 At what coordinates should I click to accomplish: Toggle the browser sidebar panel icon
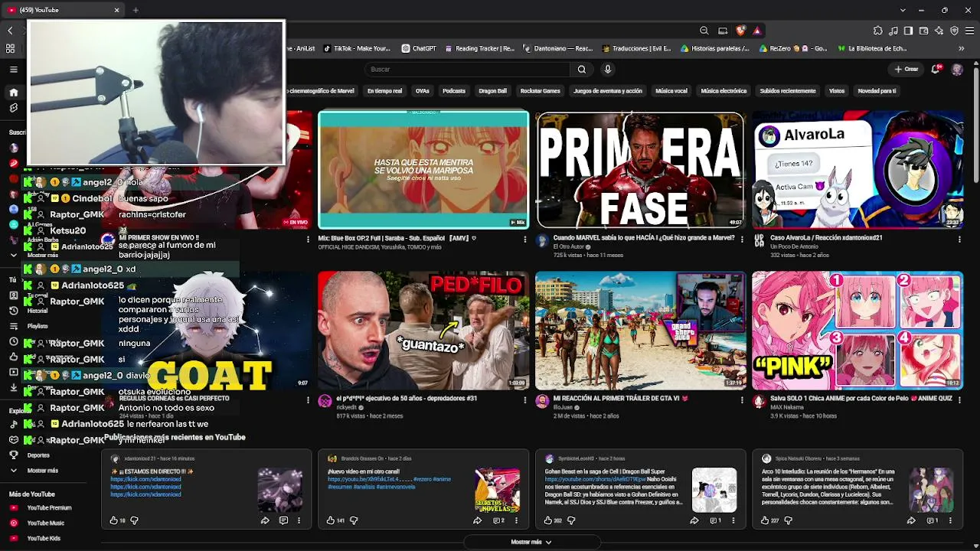coord(908,31)
